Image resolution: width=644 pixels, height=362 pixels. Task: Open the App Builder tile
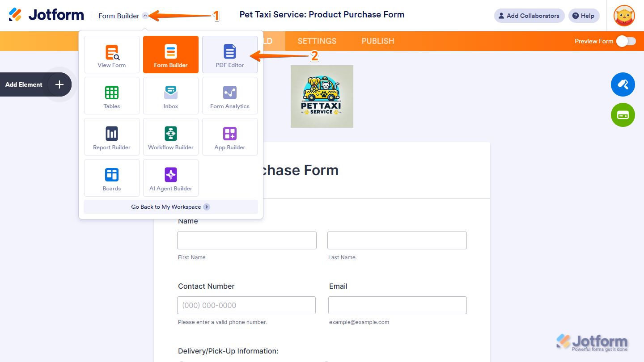point(230,137)
